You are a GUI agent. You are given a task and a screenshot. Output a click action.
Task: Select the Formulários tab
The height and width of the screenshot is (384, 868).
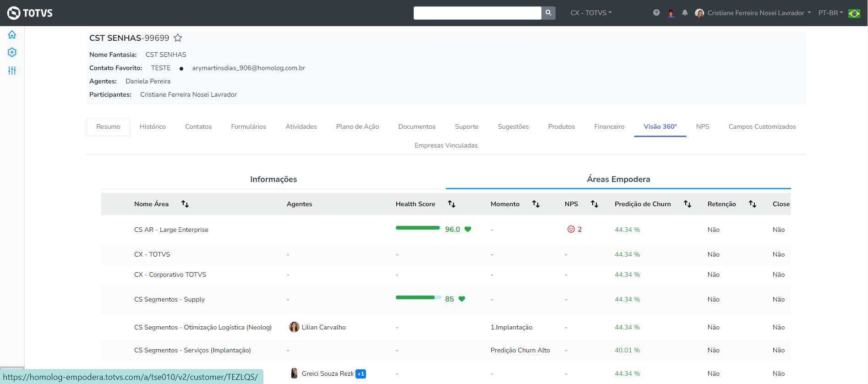click(x=248, y=127)
